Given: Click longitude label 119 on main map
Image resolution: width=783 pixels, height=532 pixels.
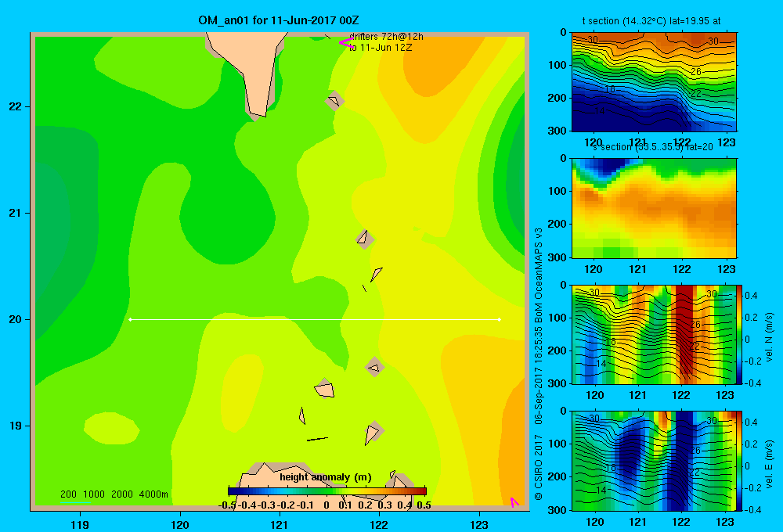Looking at the screenshot, I should click(x=80, y=524).
